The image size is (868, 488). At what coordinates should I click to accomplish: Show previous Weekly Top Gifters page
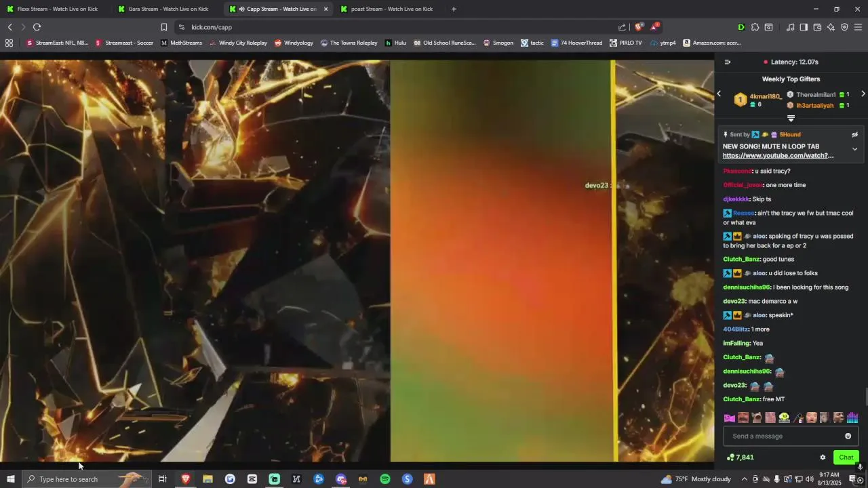tap(719, 94)
